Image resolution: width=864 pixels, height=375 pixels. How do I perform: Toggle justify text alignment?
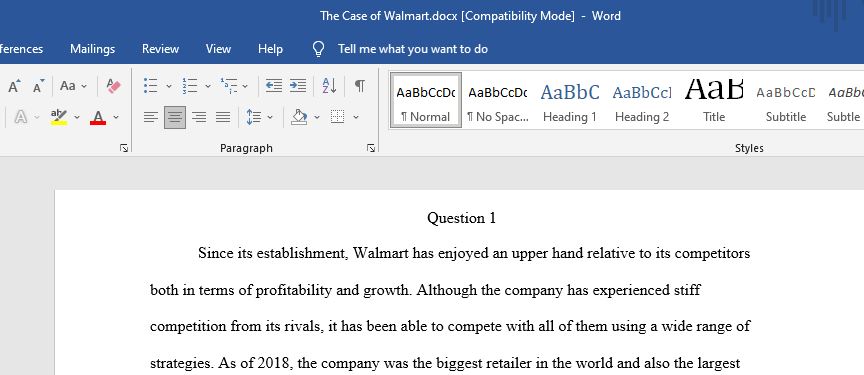[223, 117]
